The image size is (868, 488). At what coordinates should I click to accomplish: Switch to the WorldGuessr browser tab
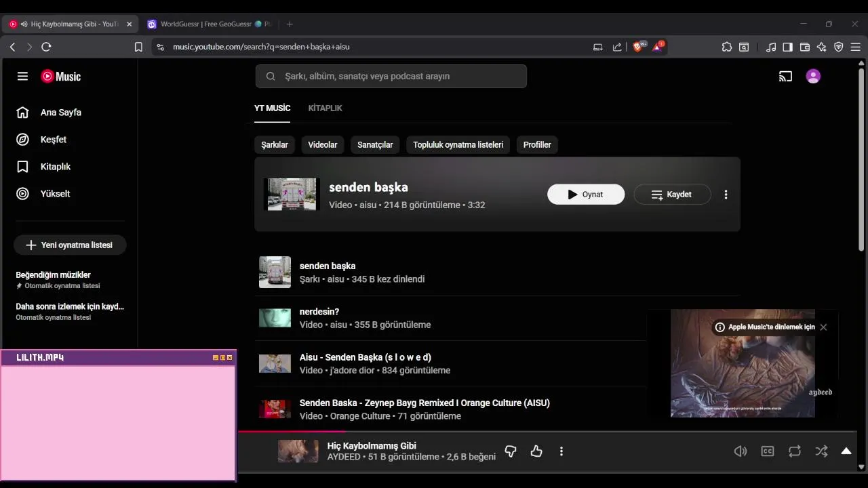[209, 24]
